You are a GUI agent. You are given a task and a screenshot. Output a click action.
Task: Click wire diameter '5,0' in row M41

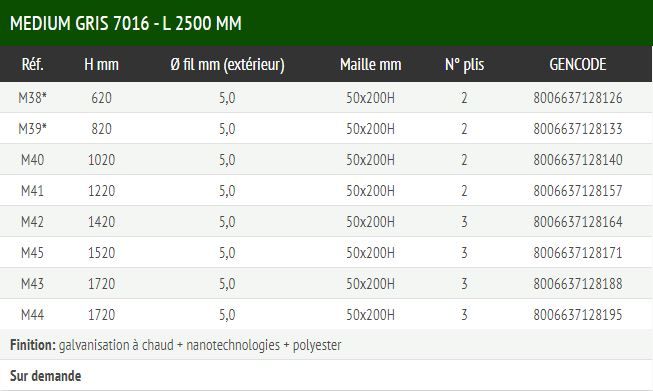coord(227,191)
